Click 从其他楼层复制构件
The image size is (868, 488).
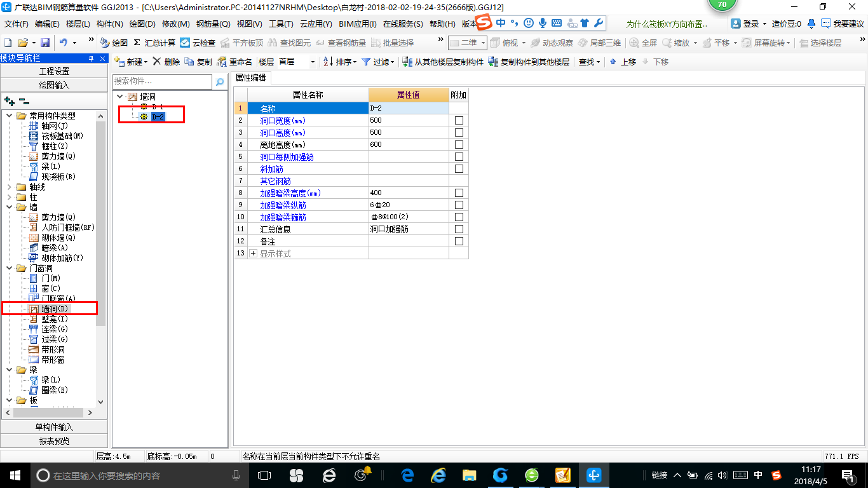point(444,62)
